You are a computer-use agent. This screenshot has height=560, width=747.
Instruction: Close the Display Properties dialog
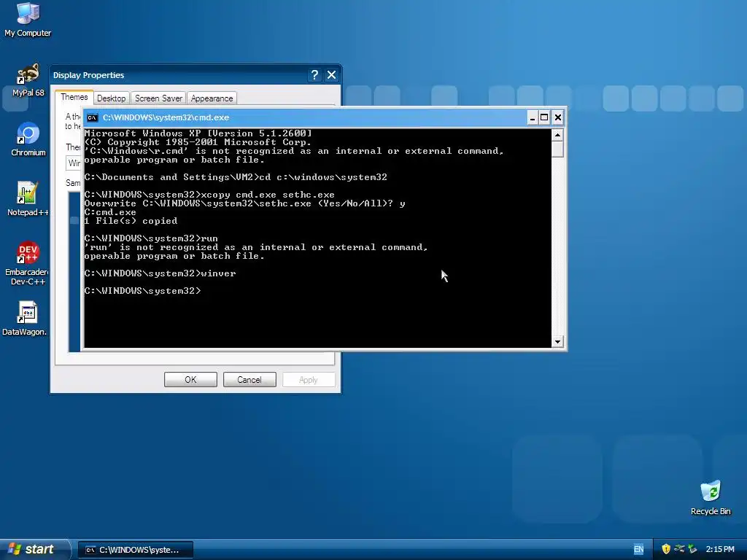coord(332,75)
